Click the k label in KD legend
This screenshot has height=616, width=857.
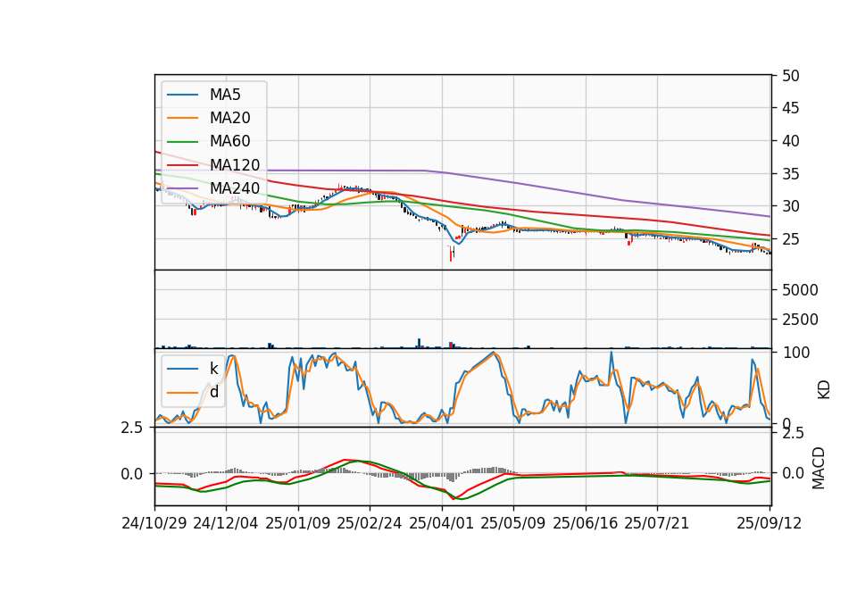pos(213,369)
